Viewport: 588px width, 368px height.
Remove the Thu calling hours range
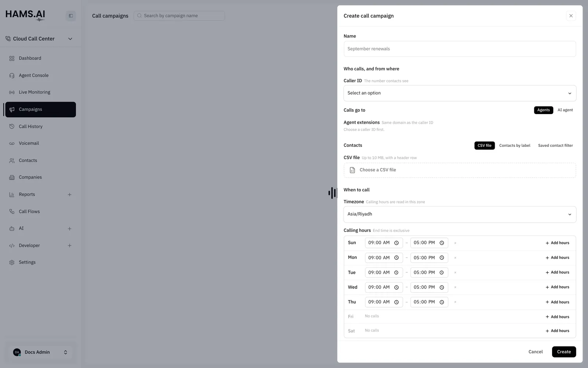tap(455, 302)
